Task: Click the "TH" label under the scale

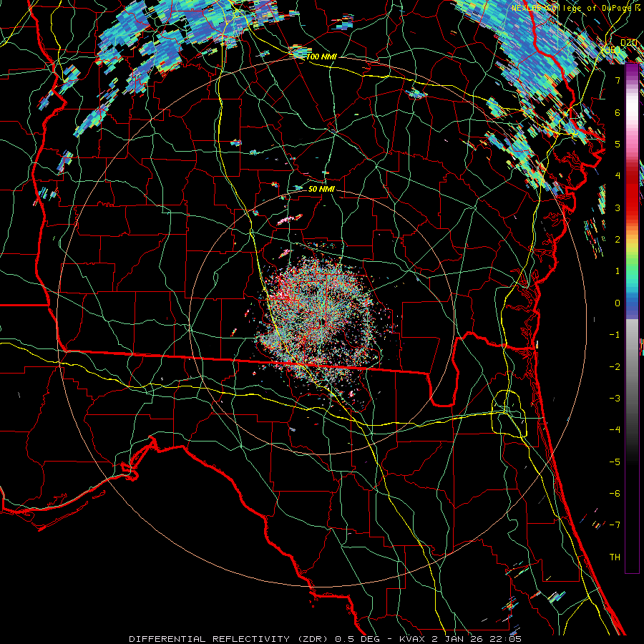Action: 615,557
